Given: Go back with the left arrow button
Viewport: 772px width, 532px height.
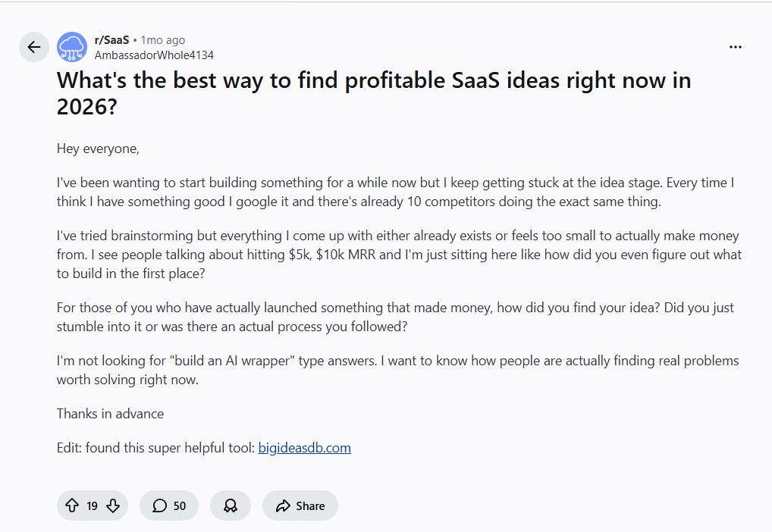Looking at the screenshot, I should 33,47.
